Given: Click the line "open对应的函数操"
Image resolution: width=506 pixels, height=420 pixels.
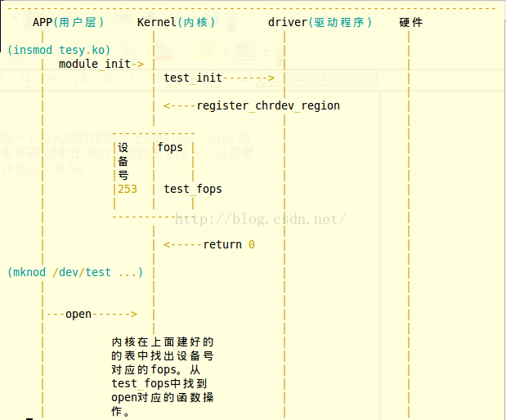Looking at the screenshot, I should [x=163, y=397].
